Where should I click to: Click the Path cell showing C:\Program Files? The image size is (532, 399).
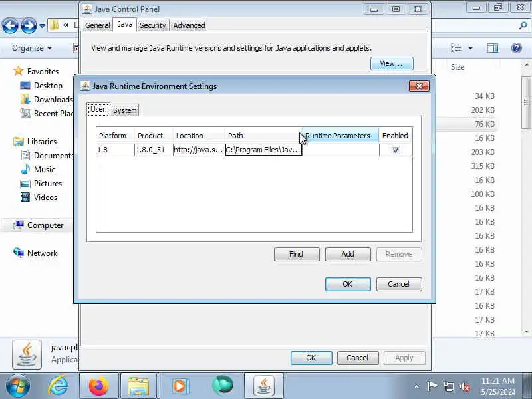click(x=263, y=150)
